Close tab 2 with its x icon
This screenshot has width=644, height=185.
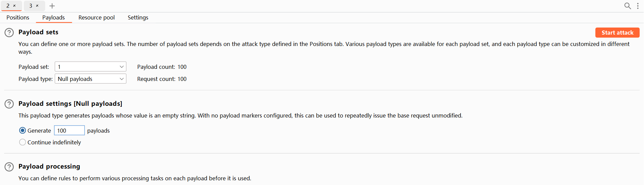coord(14,6)
